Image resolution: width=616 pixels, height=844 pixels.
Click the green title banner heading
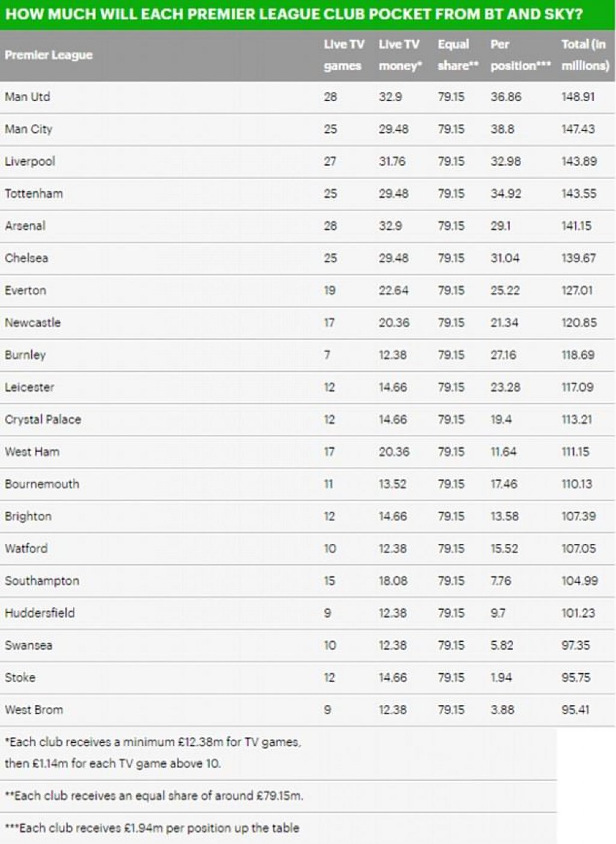[x=294, y=14]
